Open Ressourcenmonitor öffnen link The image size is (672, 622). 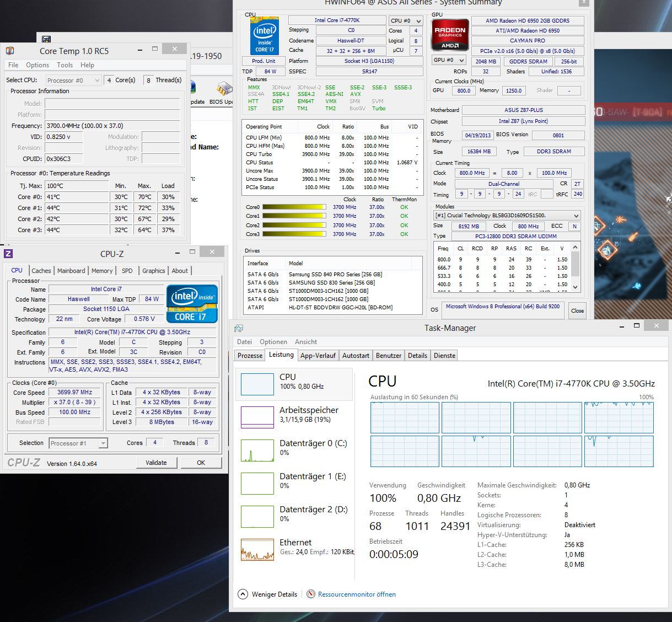click(357, 594)
